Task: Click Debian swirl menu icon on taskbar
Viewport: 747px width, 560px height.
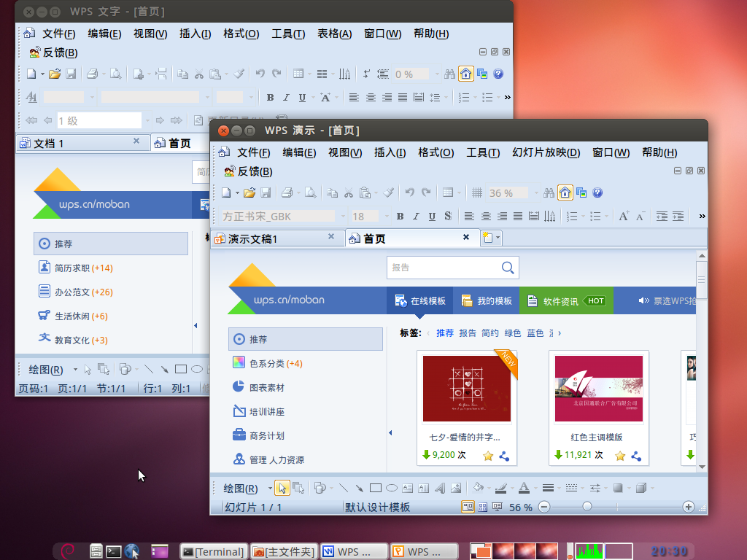Action: [68, 551]
